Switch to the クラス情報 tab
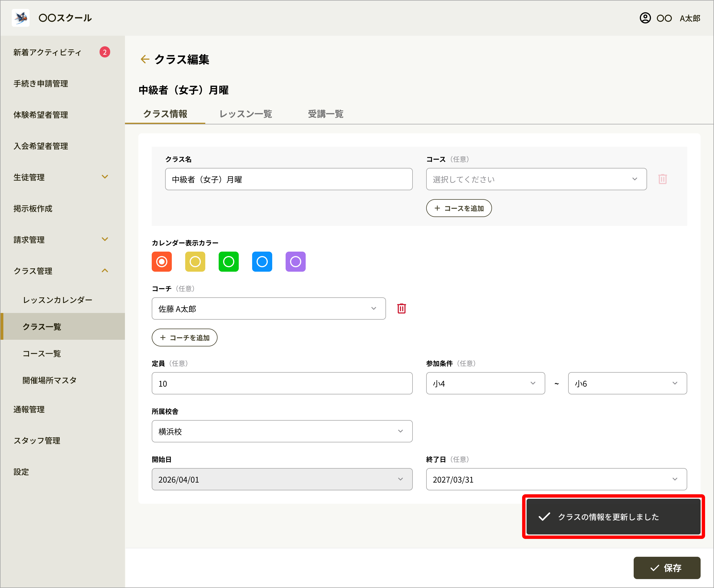 coord(165,114)
